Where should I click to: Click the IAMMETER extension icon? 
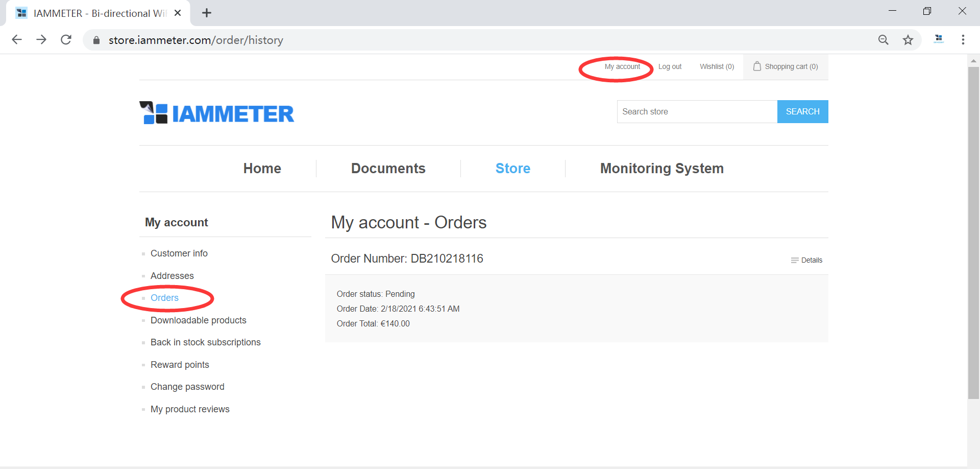tap(938, 39)
